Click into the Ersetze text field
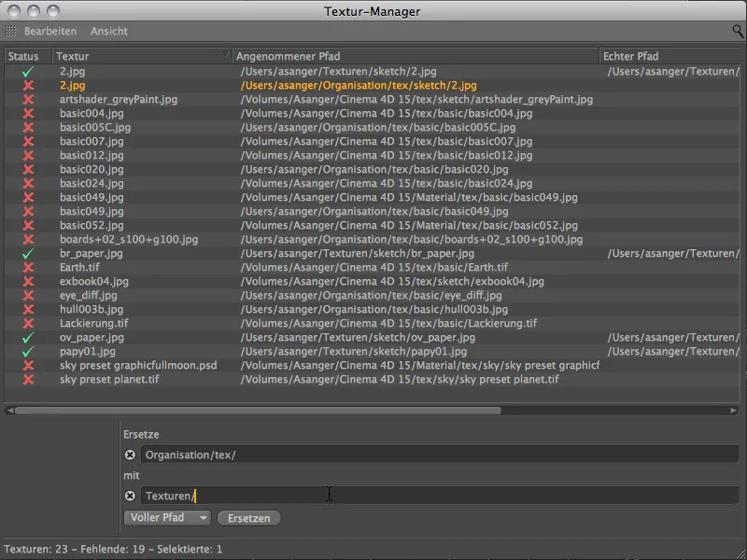Viewport: 747px width, 560px height. click(x=439, y=455)
